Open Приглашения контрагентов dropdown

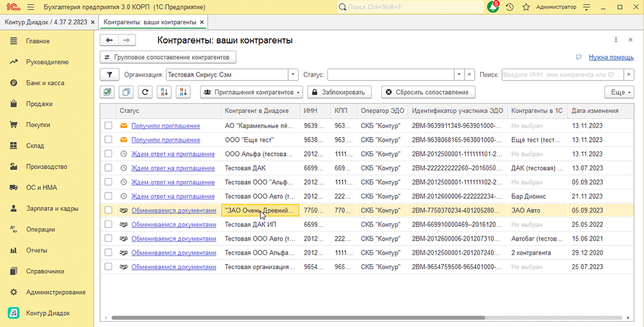(252, 92)
